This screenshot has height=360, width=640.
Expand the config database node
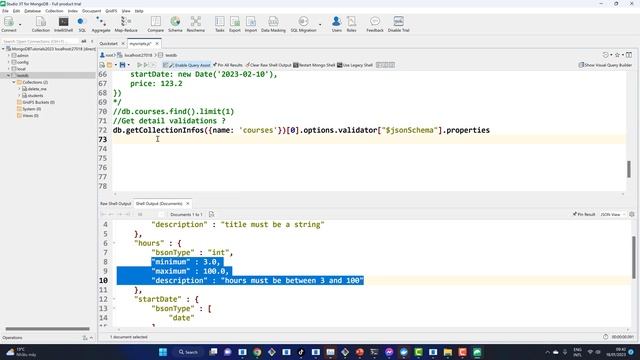click(9, 62)
